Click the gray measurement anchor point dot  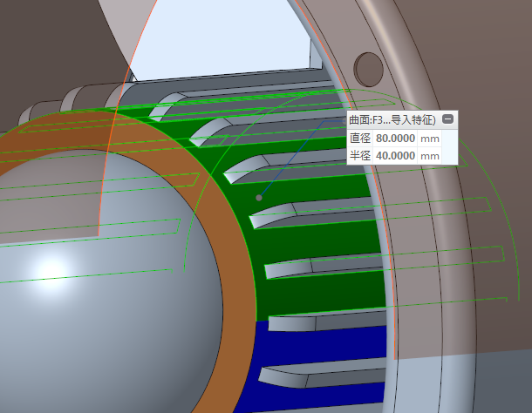point(259,198)
